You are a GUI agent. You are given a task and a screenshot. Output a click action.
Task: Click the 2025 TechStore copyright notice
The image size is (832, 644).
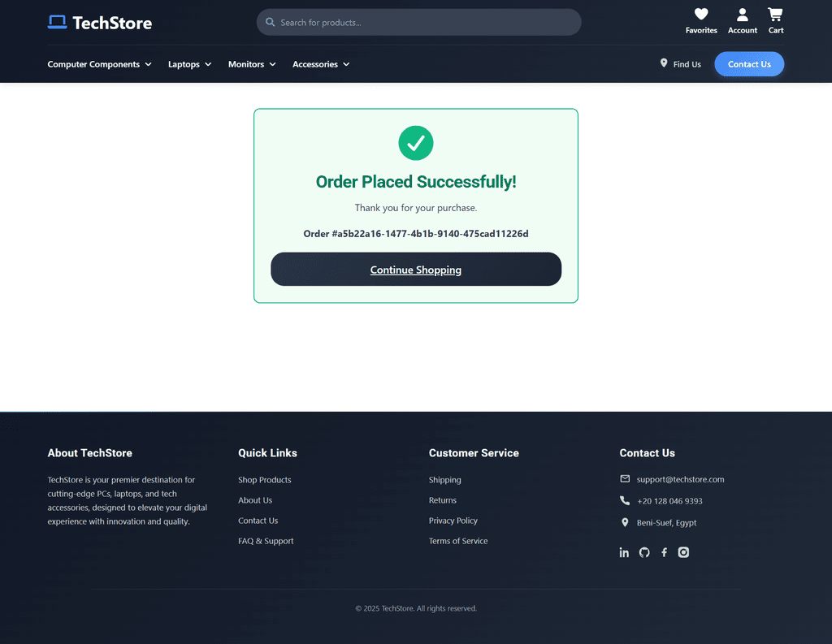click(x=415, y=608)
